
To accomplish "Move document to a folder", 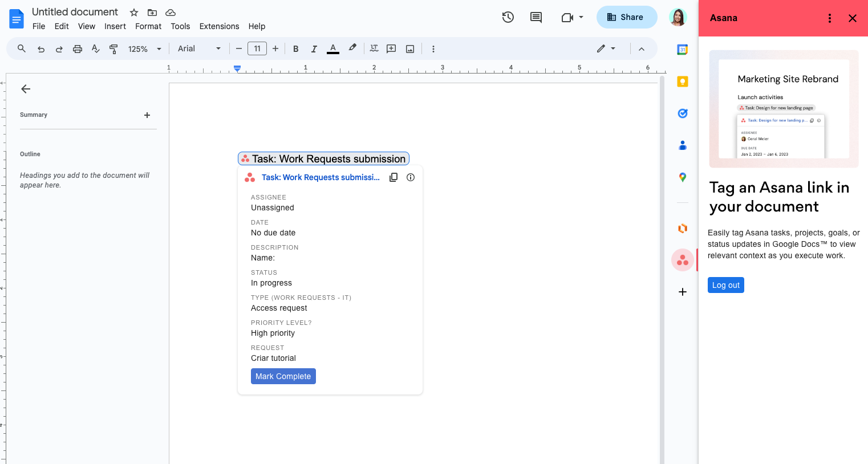I will [x=152, y=13].
